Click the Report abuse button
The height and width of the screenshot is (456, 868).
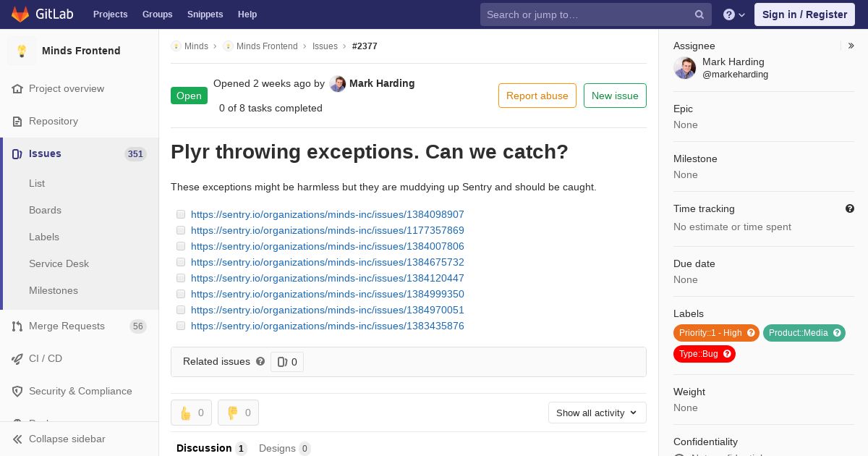click(x=537, y=96)
